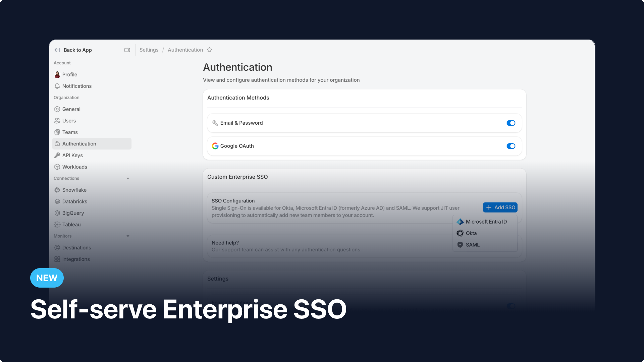Disable the Email & Password toggle
This screenshot has width=644, height=362.
point(511,123)
